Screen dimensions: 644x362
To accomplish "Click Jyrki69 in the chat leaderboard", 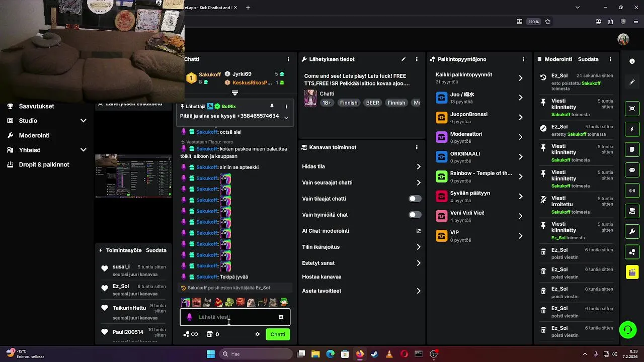I will 242,74.
